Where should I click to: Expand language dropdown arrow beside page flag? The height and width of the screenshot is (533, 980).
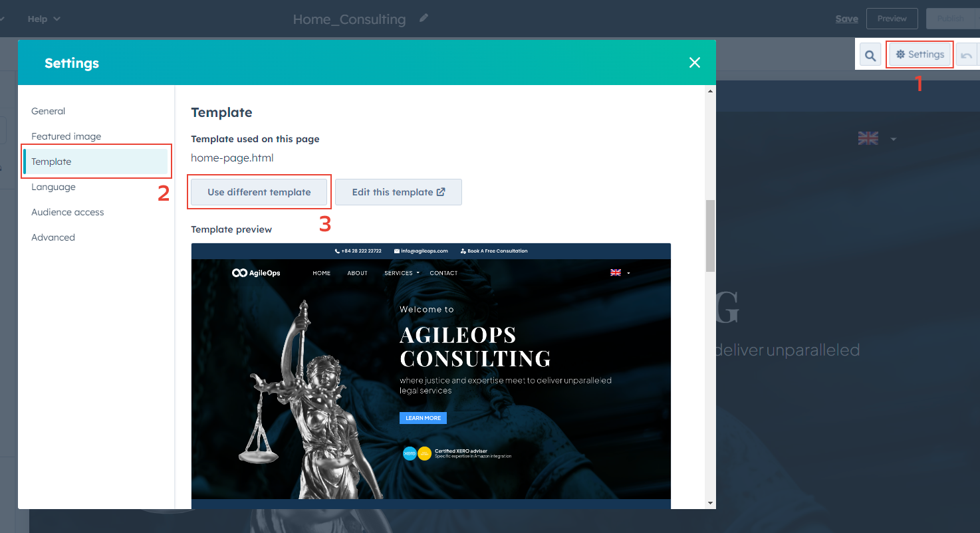coord(894,139)
